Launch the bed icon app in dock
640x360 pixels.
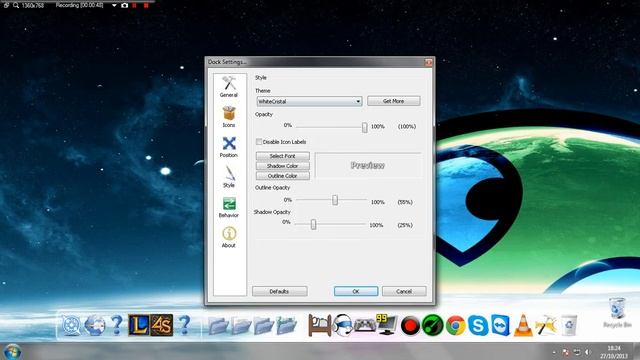[x=320, y=325]
